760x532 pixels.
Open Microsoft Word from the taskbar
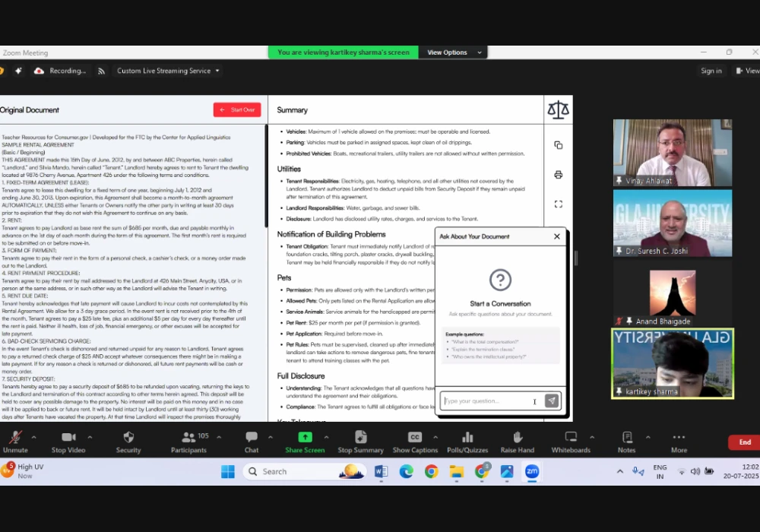tap(381, 472)
